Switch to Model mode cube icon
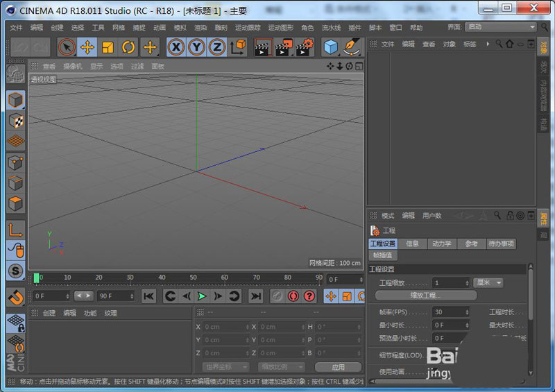This screenshot has height=392, width=555. pyautogui.click(x=15, y=100)
